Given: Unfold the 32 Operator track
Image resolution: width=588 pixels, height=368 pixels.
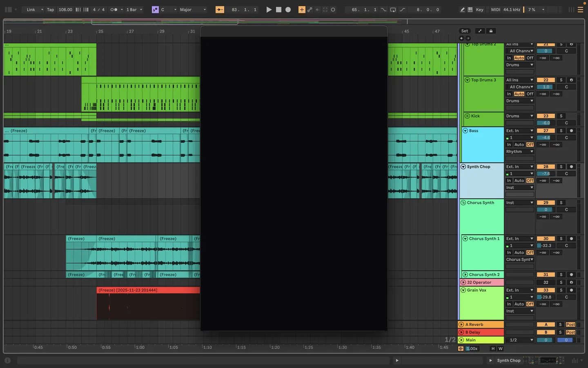Looking at the screenshot, I should pyautogui.click(x=463, y=283).
